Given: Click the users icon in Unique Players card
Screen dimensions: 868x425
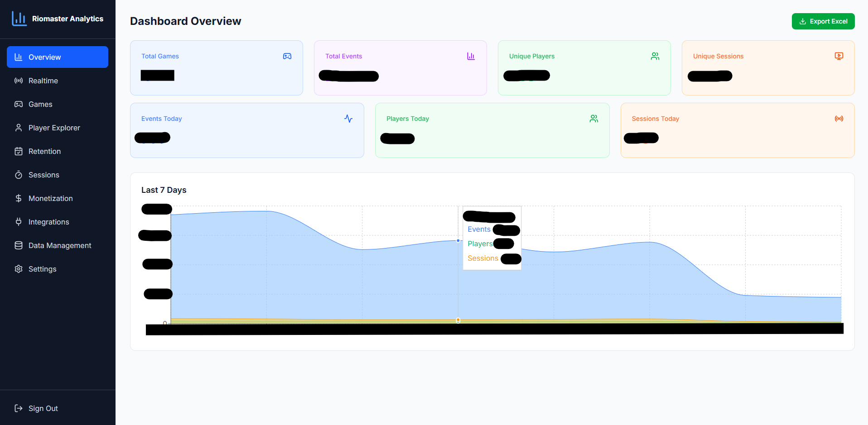Looking at the screenshot, I should [655, 56].
